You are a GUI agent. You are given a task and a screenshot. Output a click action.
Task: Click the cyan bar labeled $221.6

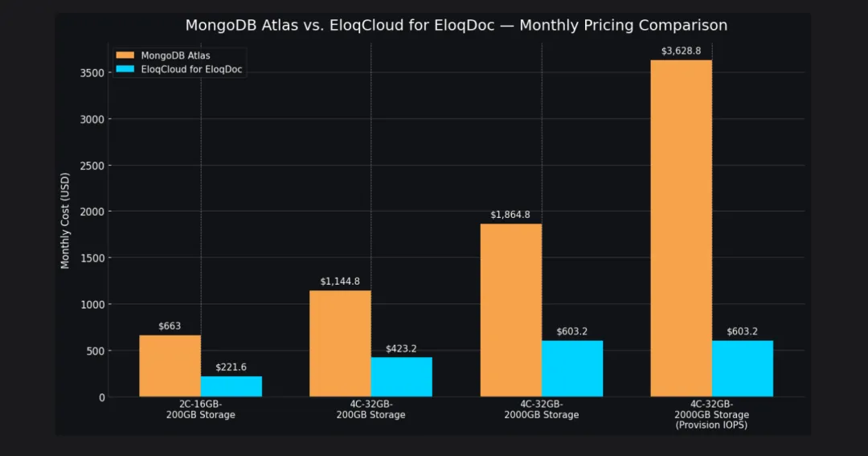click(231, 386)
